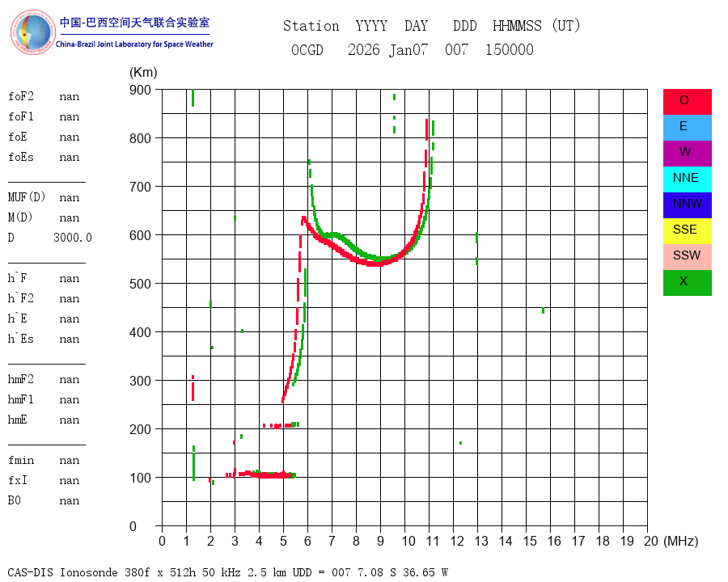Select the blue E legend swatch
The height and width of the screenshot is (582, 728).
(687, 128)
